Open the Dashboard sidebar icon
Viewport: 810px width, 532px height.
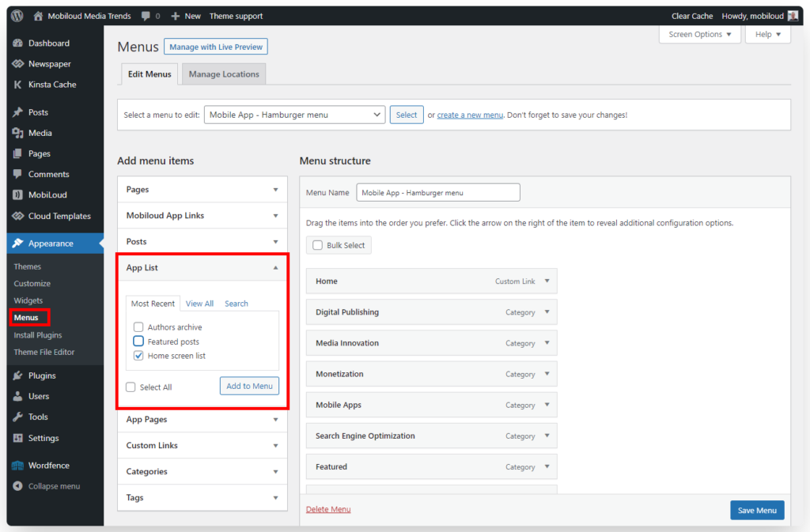pos(18,43)
